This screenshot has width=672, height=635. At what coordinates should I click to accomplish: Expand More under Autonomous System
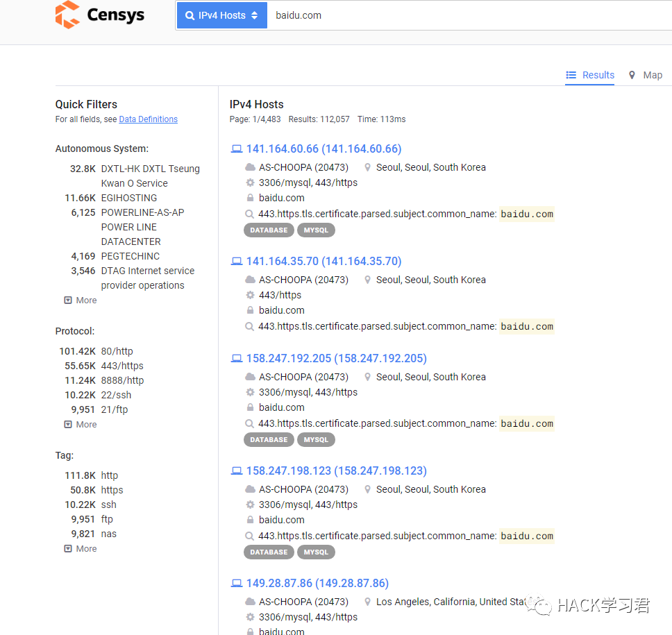(81, 300)
